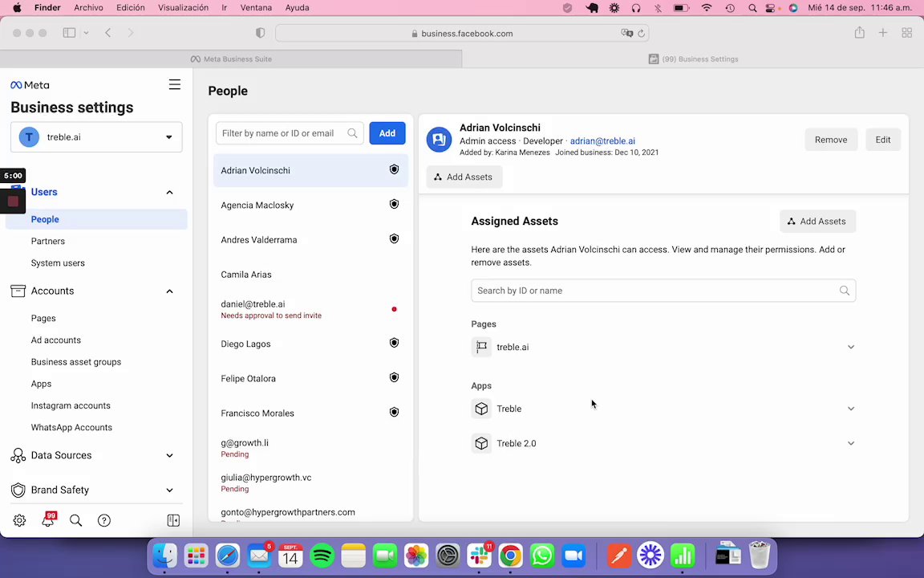Select Andres Valderrama in people list
The height and width of the screenshot is (578, 924).
310,239
